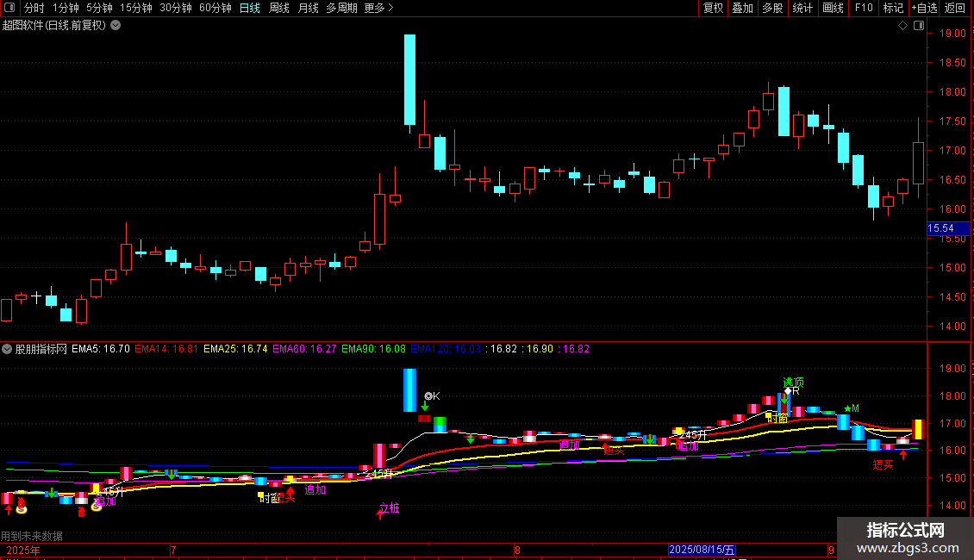The height and width of the screenshot is (560, 974).
Task: Select the 1分钟 period tab
Action: (66, 8)
